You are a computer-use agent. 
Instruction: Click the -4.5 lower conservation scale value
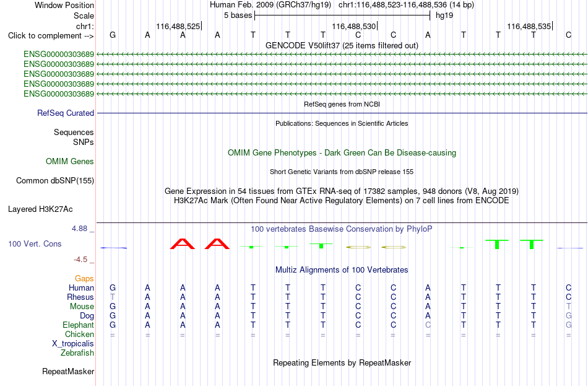tap(80, 260)
